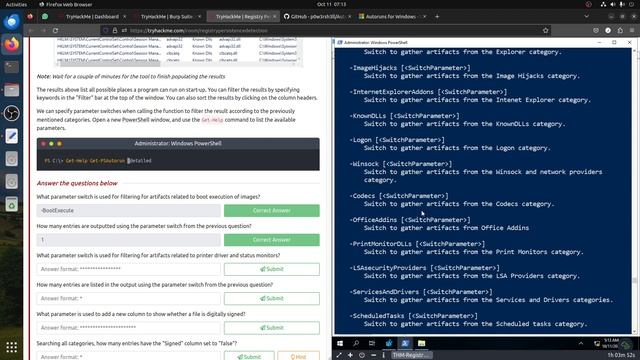Open the network indicator in top bar

point(603,4)
